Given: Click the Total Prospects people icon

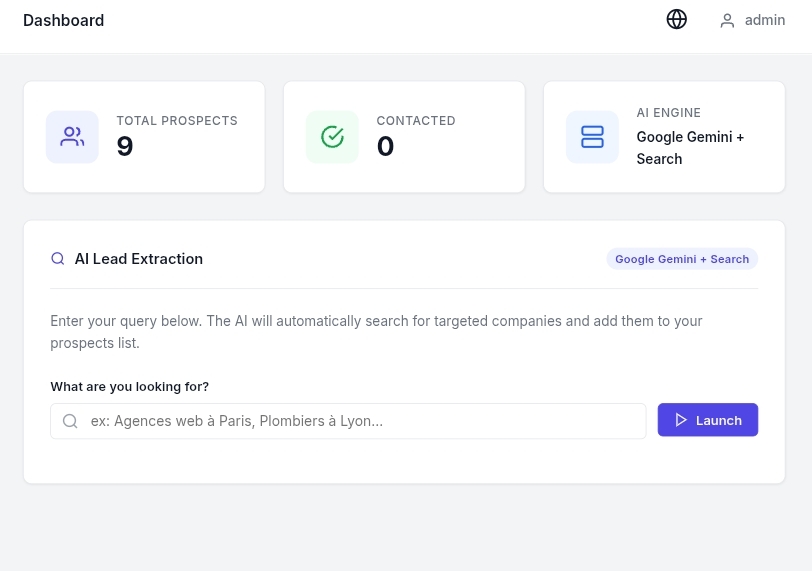Looking at the screenshot, I should 72,137.
